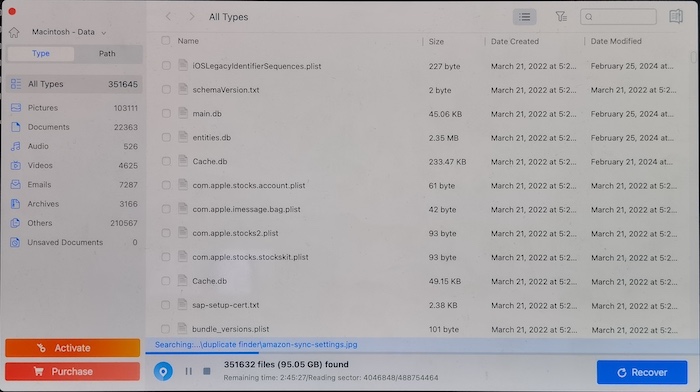The image size is (700, 392).
Task: Stop the scan with square icon
Action: click(207, 371)
